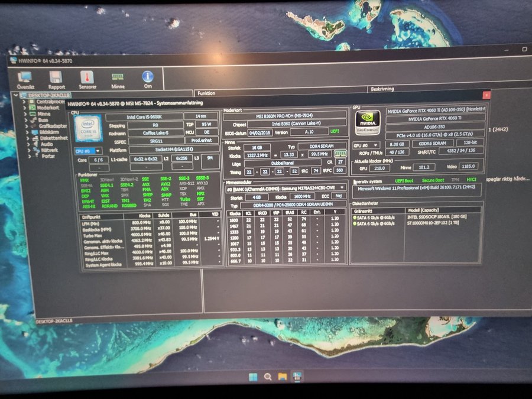Select Nätverk in the device tree
The height and width of the screenshot is (399, 532).
click(x=50, y=150)
